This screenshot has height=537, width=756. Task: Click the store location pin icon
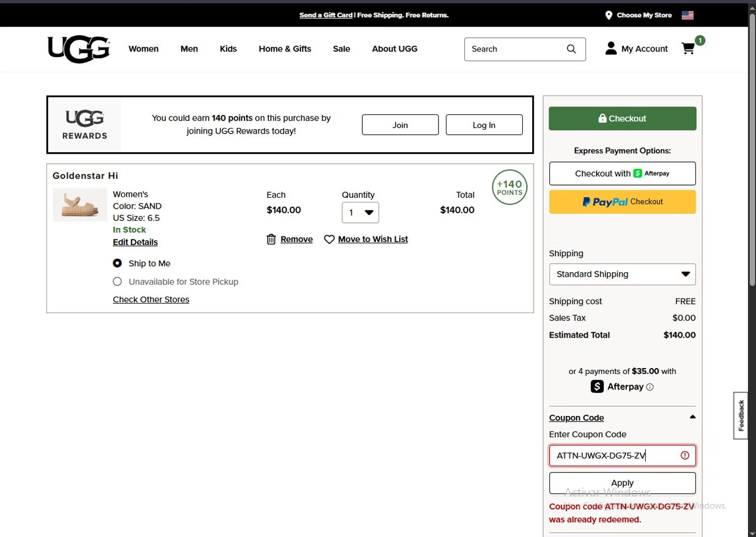point(608,15)
